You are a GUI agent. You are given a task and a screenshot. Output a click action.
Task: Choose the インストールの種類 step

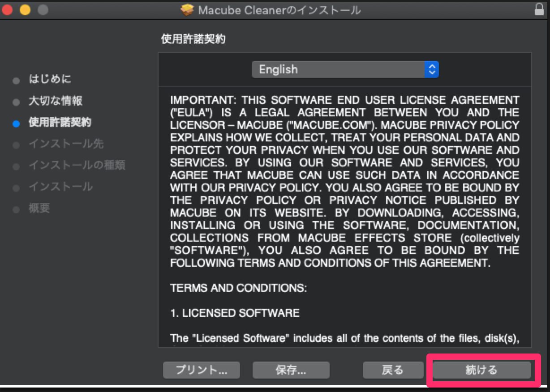(x=77, y=165)
